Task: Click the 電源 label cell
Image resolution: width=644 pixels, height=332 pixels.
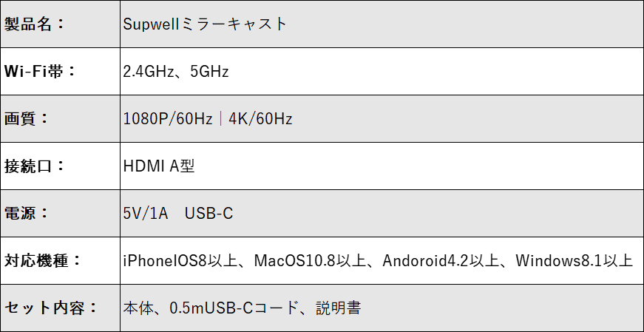Action: (60, 213)
